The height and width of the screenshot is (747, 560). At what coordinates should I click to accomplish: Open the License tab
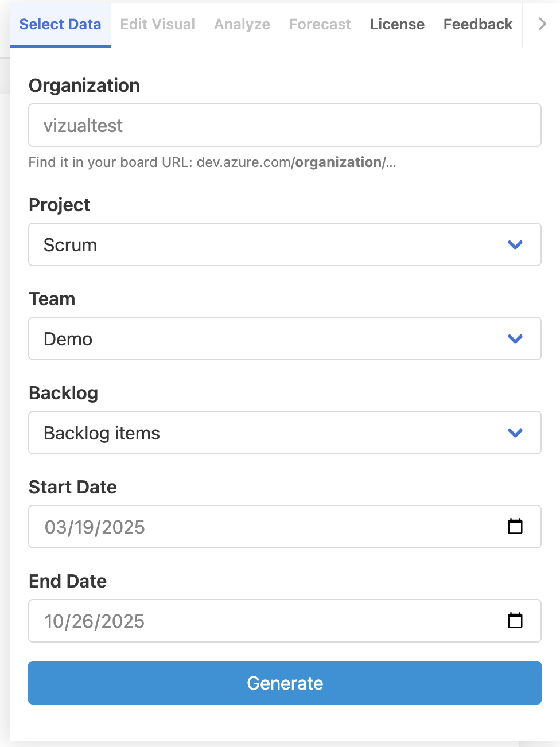(x=397, y=24)
